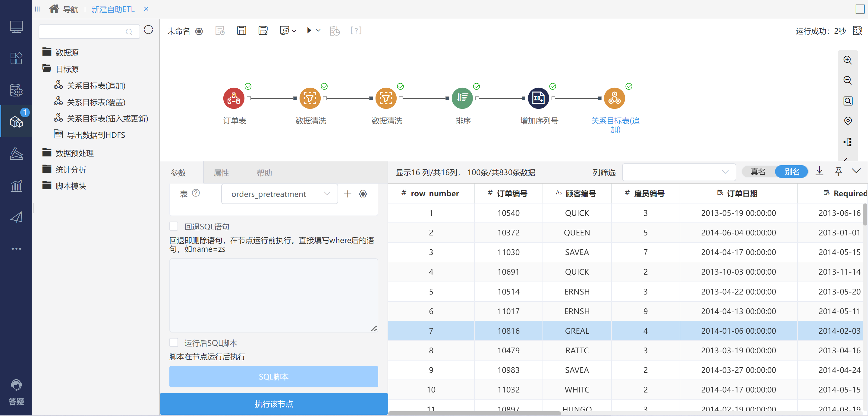Collapse the data preview panel chevron
This screenshot has width=868, height=416.
[x=856, y=171]
